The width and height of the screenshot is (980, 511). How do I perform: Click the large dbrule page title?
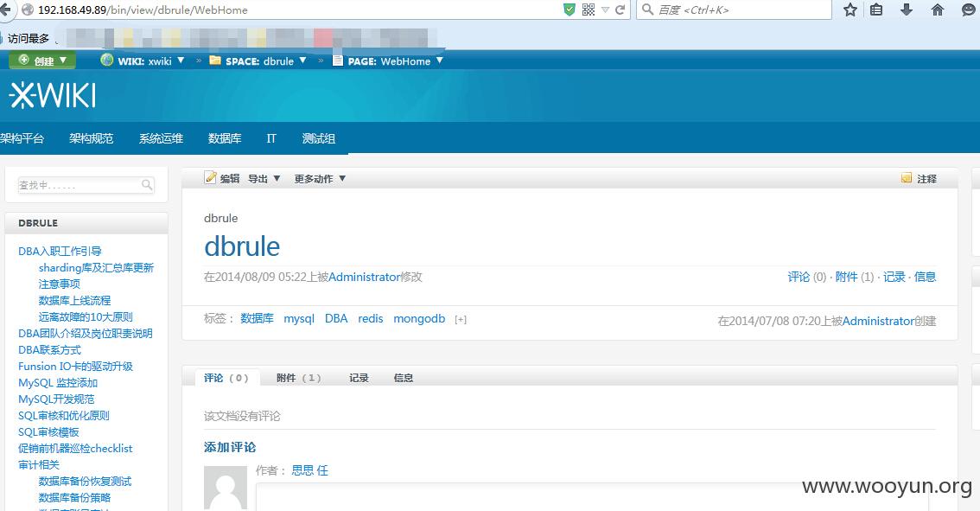[242, 246]
